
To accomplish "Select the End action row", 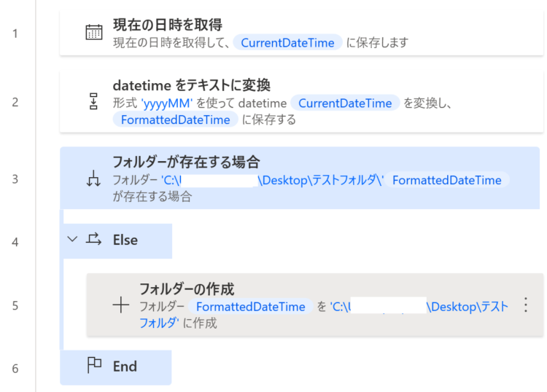I will click(x=116, y=368).
